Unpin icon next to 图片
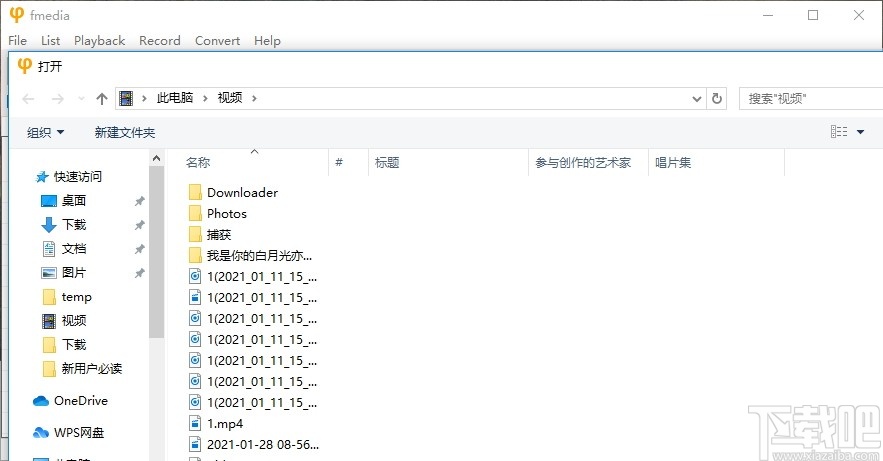 coord(140,274)
